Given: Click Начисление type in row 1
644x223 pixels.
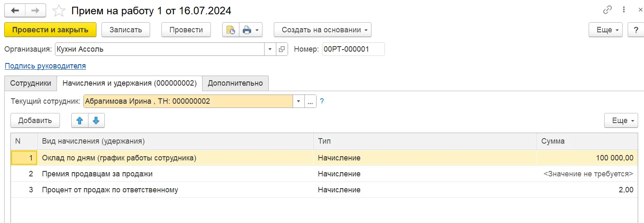Looking at the screenshot, I should click(425, 158).
